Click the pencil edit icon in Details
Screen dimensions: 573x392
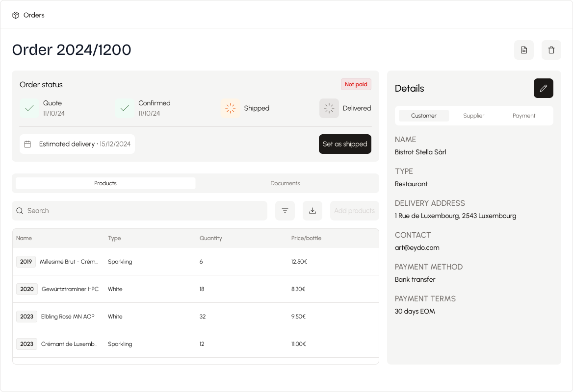544,88
